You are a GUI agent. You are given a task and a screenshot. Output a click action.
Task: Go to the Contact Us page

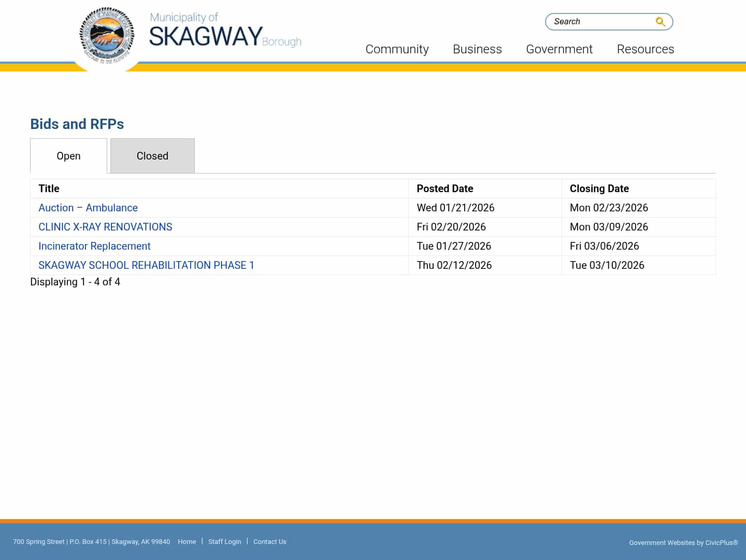270,541
